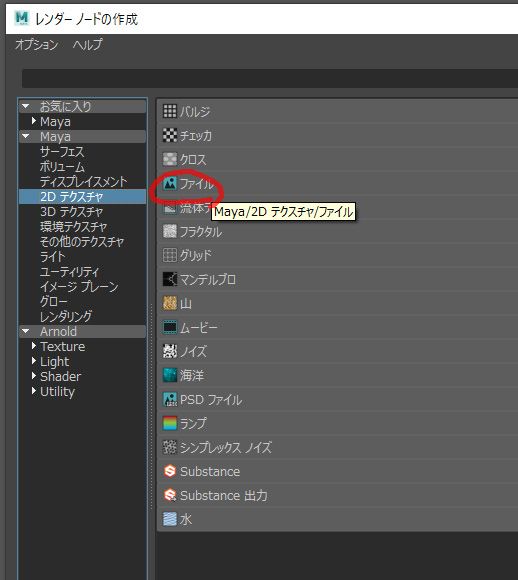Collapse the Arnold category header
518x580 pixels.
tap(26, 331)
